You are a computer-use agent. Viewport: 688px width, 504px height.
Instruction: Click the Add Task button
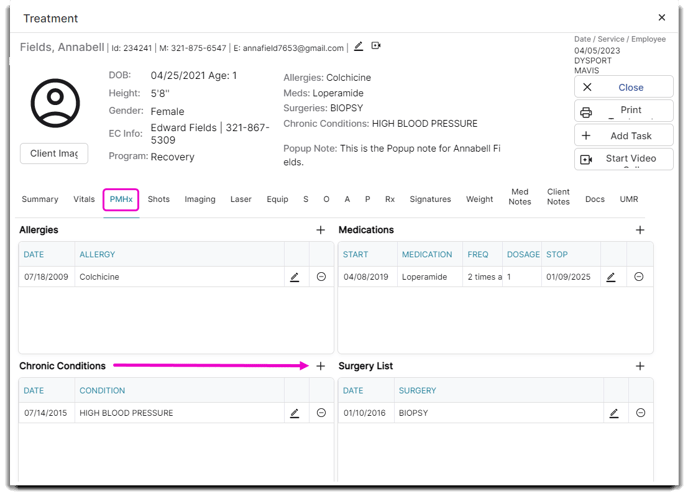pos(624,135)
